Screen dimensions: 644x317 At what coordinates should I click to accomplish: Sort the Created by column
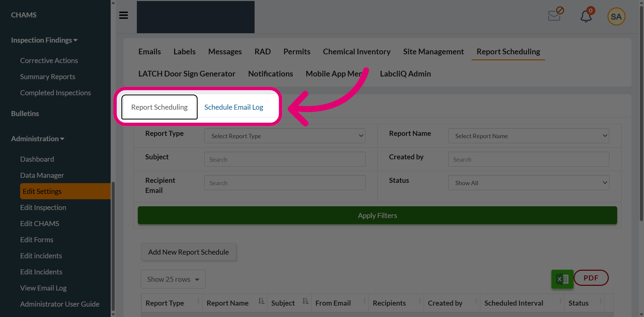coord(452,303)
